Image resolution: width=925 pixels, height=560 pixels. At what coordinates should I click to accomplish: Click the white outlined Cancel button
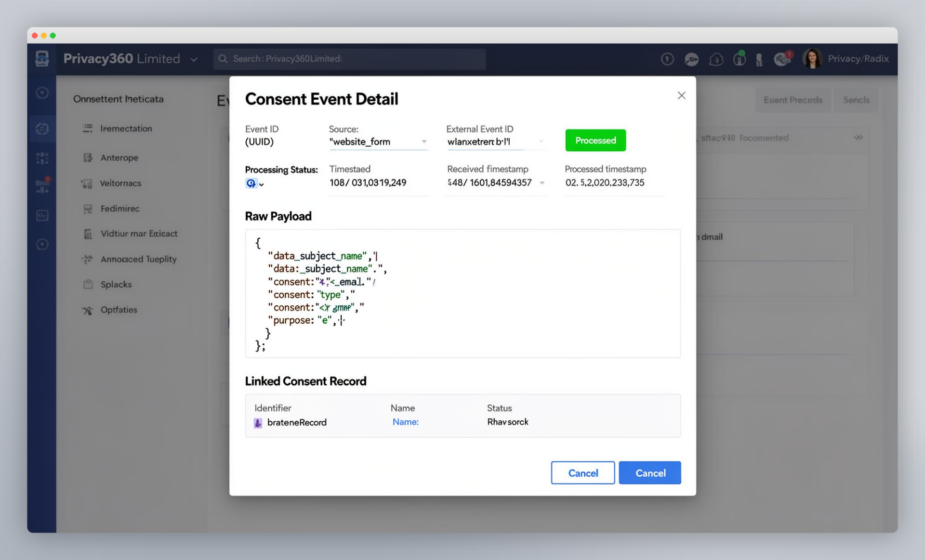(582, 473)
